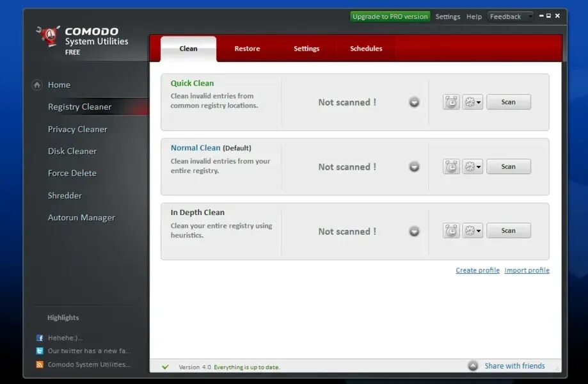The height and width of the screenshot is (384, 588).
Task: Expand Normal Clean details arrow
Action: (415, 166)
